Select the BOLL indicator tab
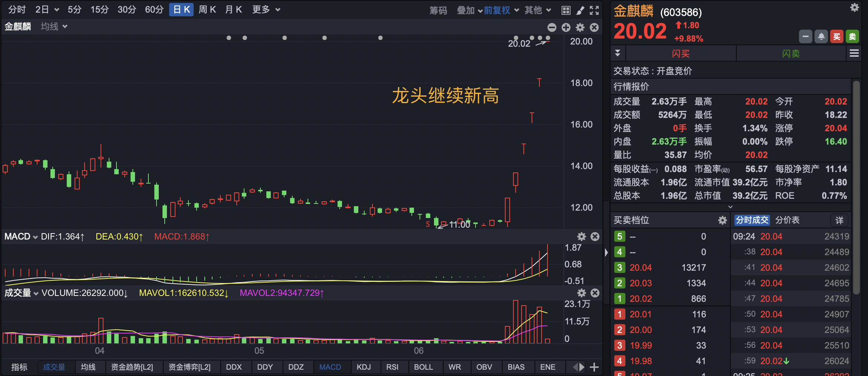 423,367
